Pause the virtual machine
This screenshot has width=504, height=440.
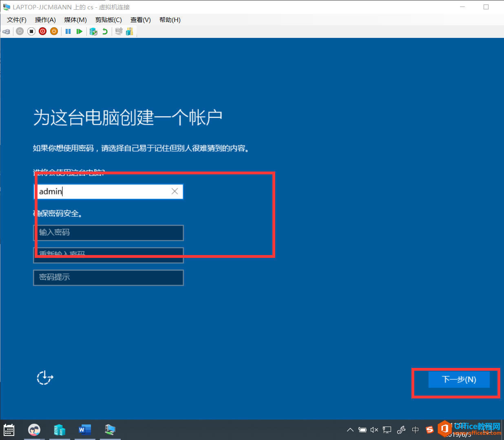(x=68, y=31)
